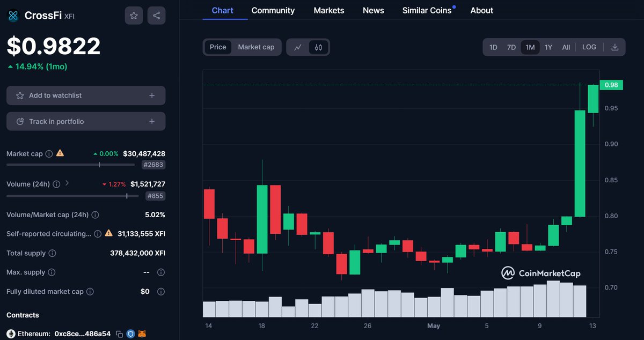
Task: Click the $30,487,428 market cap value
Action: (144, 153)
